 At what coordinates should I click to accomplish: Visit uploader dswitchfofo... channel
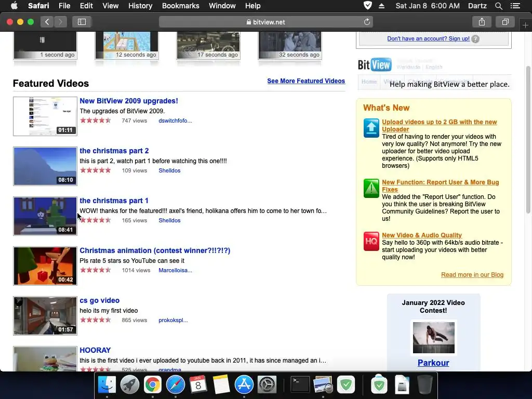click(x=175, y=121)
